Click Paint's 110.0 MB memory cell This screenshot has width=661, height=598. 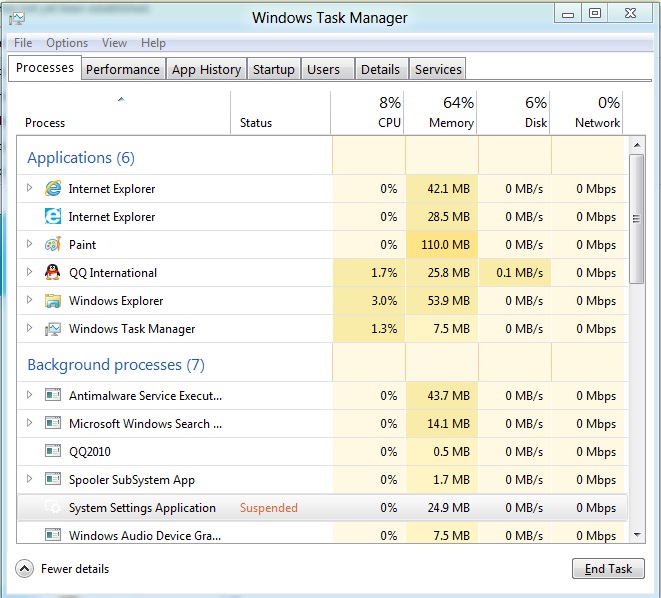(442, 245)
